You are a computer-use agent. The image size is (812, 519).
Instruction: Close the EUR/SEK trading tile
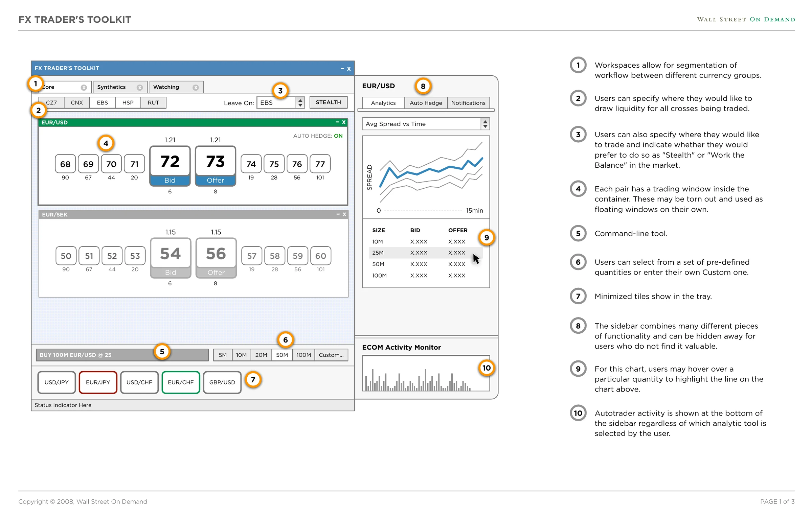click(x=344, y=215)
